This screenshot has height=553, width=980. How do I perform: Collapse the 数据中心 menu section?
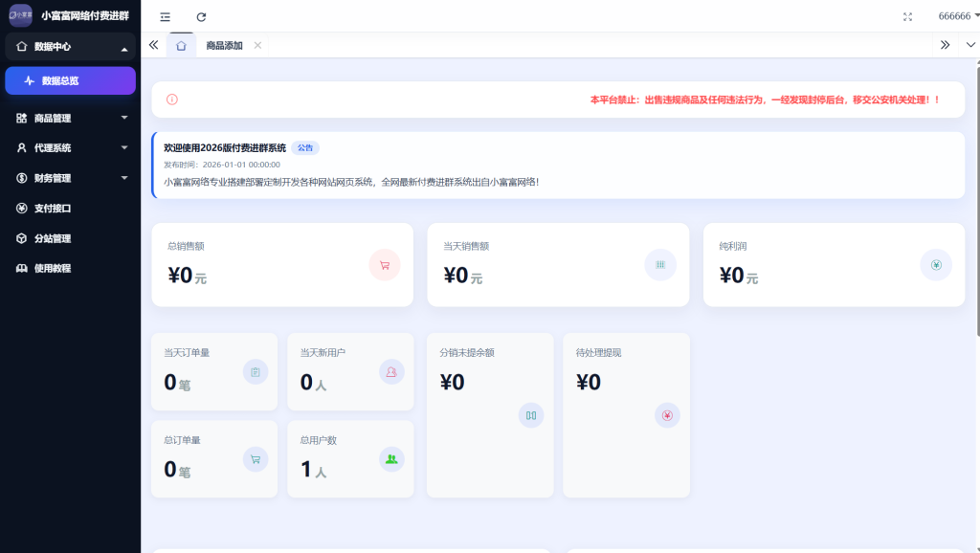tap(70, 47)
